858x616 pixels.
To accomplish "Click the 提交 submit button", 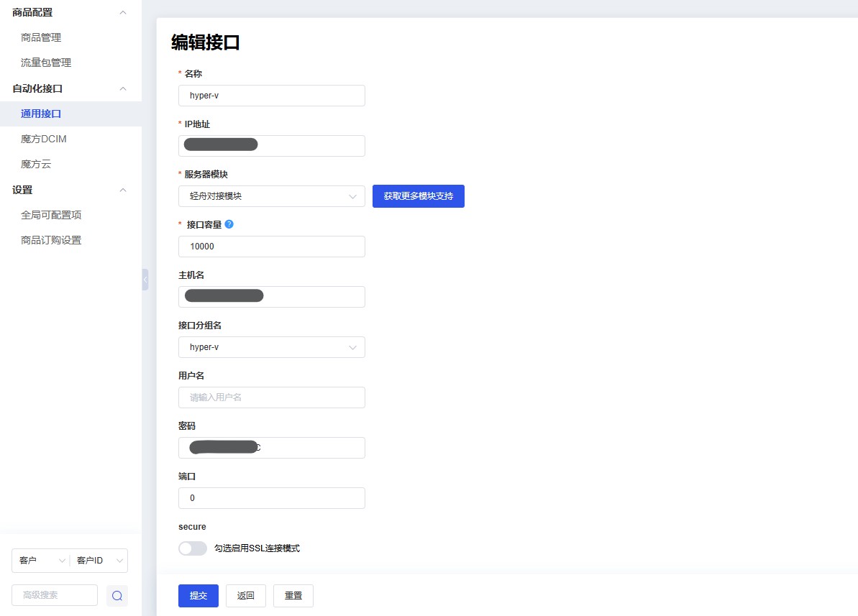I will pos(198,595).
